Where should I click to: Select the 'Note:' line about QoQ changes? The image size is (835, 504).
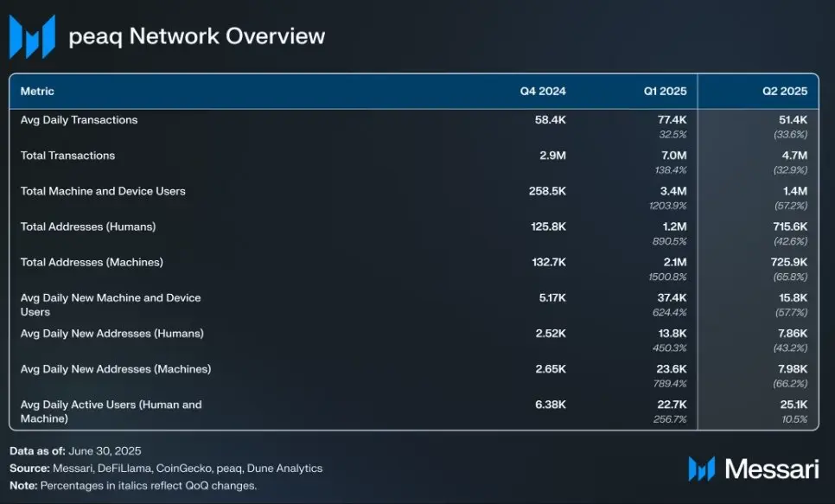click(x=133, y=487)
